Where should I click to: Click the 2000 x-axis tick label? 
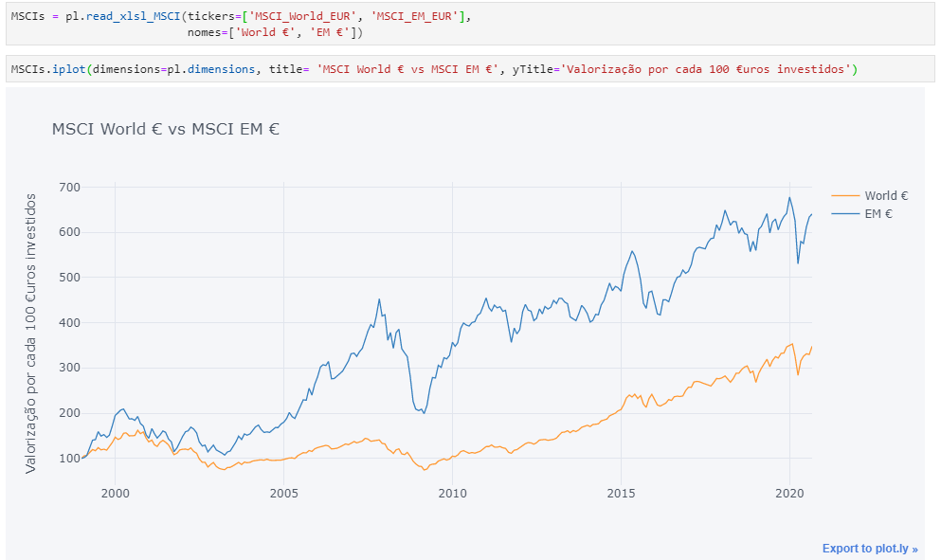tap(115, 493)
